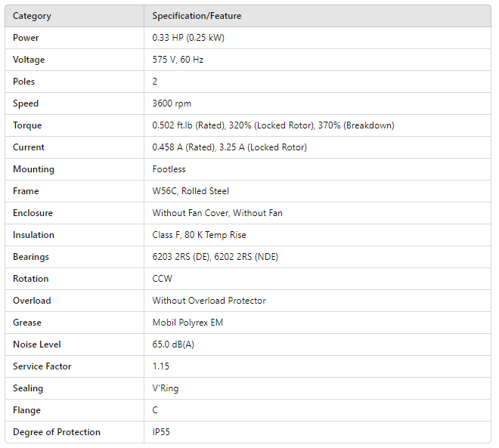Click the Without Overload Protector cell
Viewport: 499px width, 448px height.
click(209, 301)
